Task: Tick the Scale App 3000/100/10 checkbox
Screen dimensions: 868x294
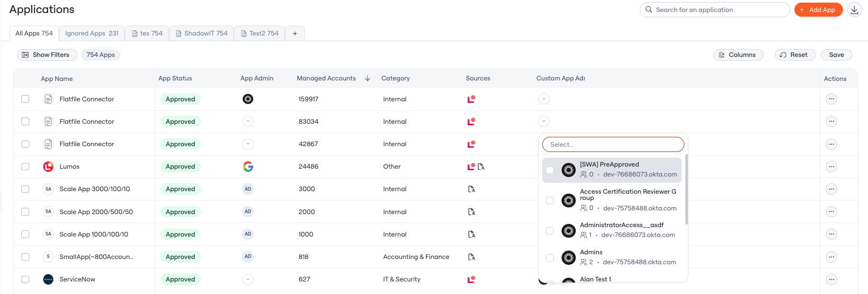Action: (25, 189)
